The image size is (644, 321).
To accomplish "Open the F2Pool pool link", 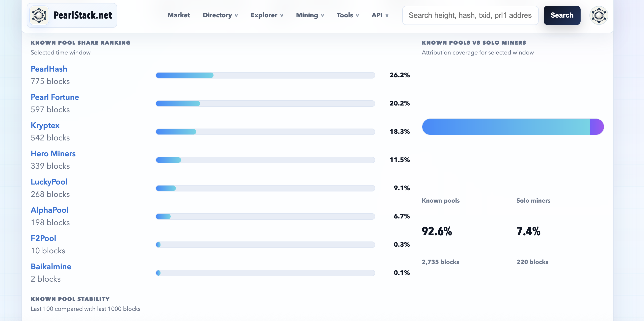I will (x=43, y=238).
